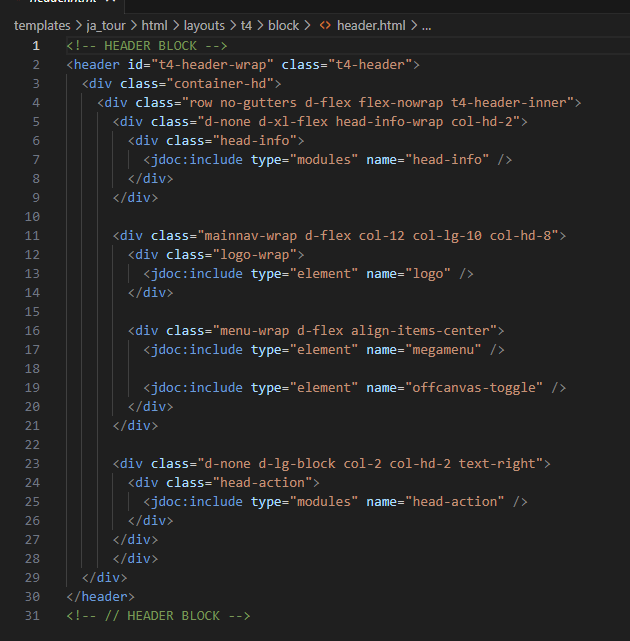Image resolution: width=630 pixels, height=641 pixels.
Task: Open the 'layouts' breadcrumb folder
Action: click(x=204, y=25)
